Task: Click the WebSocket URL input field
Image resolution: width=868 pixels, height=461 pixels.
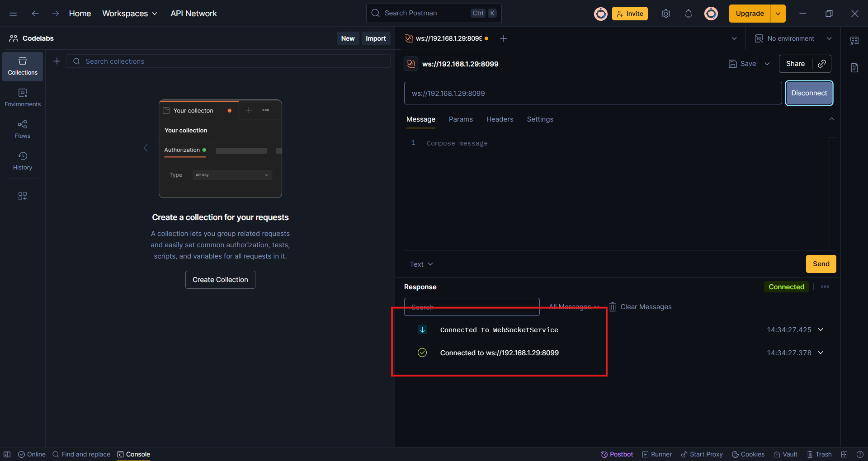Action: click(592, 93)
